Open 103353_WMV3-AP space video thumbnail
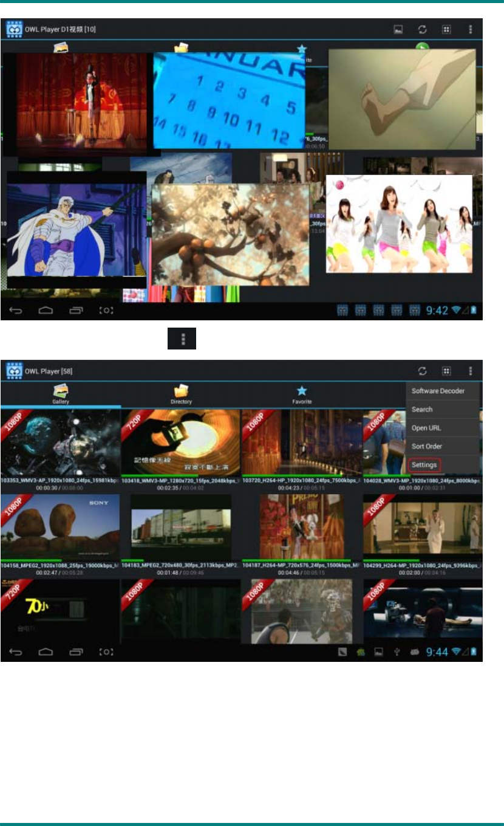The width and height of the screenshot is (504, 826). point(60,443)
